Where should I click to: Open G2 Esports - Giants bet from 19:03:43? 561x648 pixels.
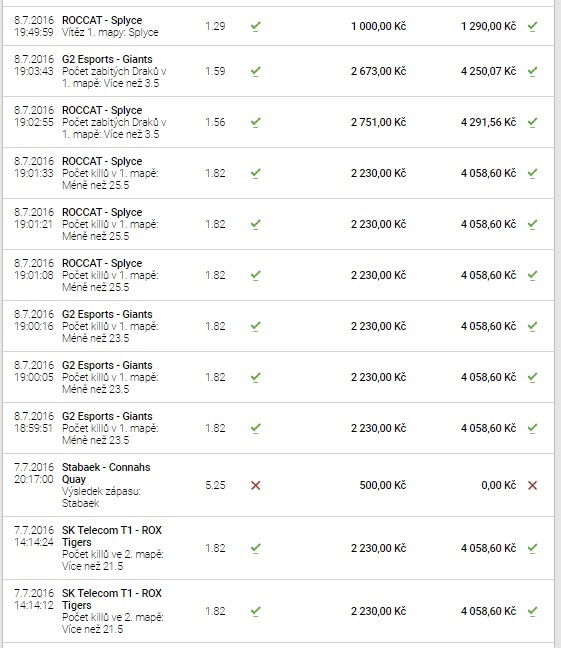[278, 71]
